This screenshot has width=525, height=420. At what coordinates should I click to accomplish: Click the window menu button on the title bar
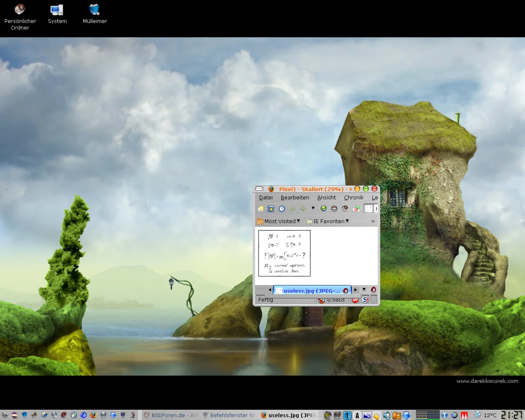pos(259,189)
